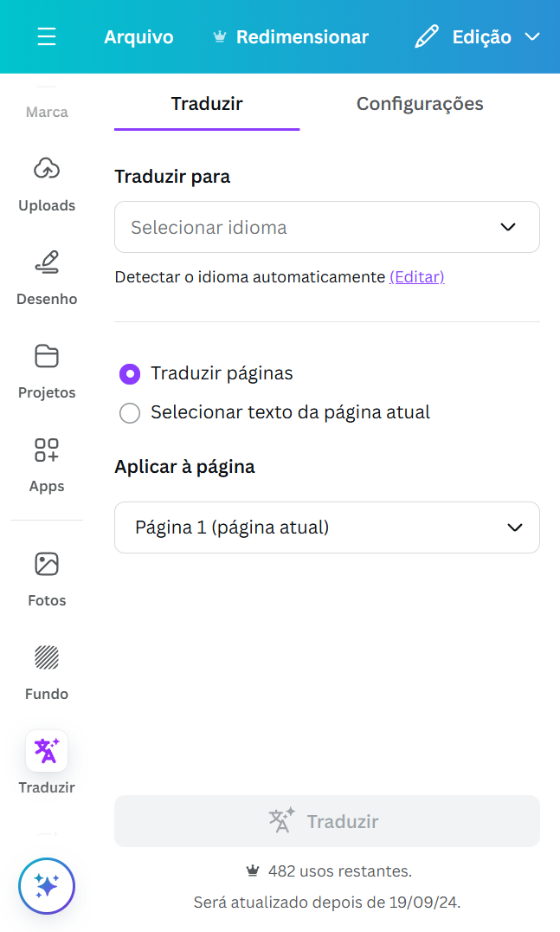Click the Traduzir app icon in sidebar

click(x=47, y=752)
